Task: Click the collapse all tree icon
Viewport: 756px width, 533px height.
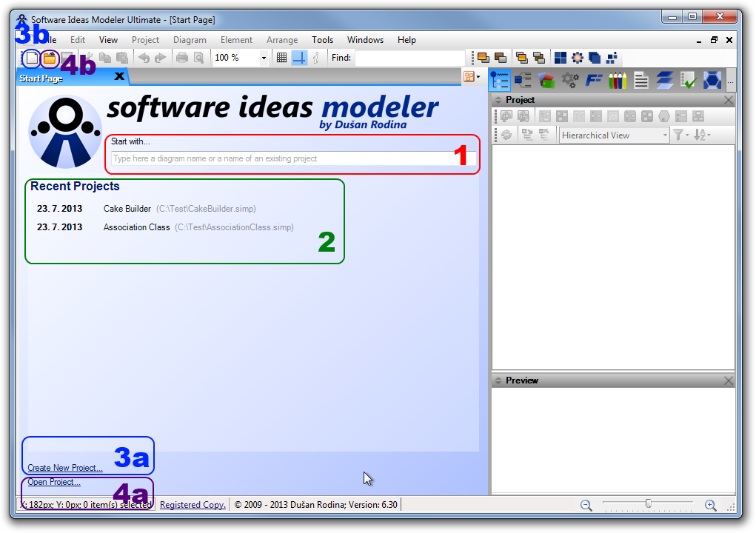Action: [543, 135]
